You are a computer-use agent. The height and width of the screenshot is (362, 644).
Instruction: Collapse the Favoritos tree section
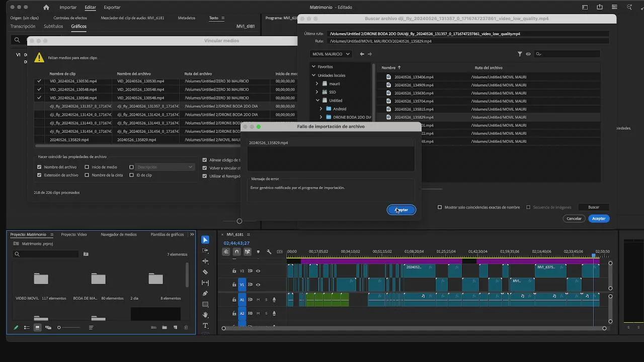pos(313,66)
